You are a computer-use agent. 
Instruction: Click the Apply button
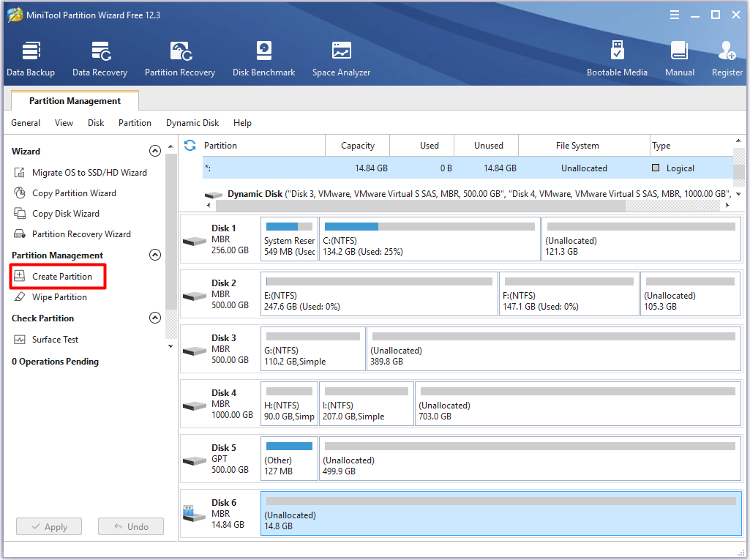pos(49,526)
